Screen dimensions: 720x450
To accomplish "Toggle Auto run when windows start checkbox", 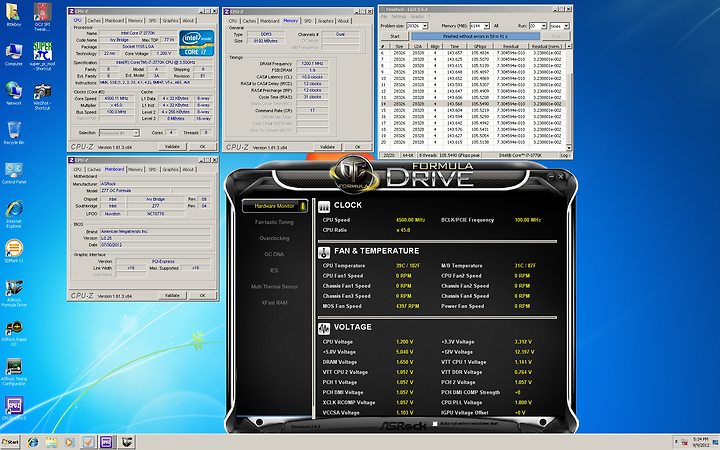I will (x=435, y=424).
